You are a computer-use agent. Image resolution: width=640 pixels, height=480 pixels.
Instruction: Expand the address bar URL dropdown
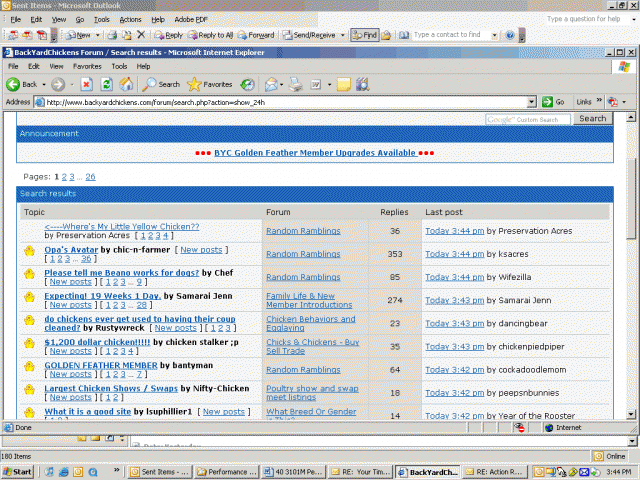(532, 102)
